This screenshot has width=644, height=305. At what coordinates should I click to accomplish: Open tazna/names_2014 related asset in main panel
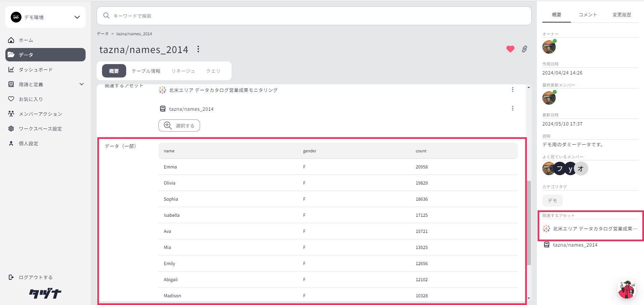point(191,109)
